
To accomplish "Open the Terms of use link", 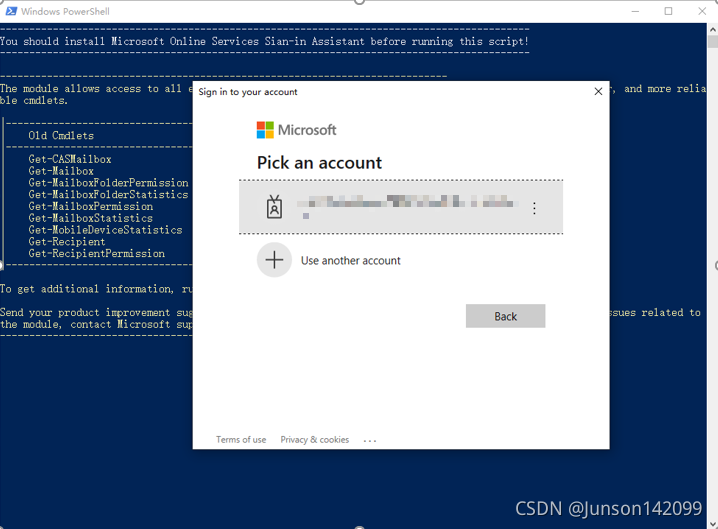I will (x=241, y=440).
